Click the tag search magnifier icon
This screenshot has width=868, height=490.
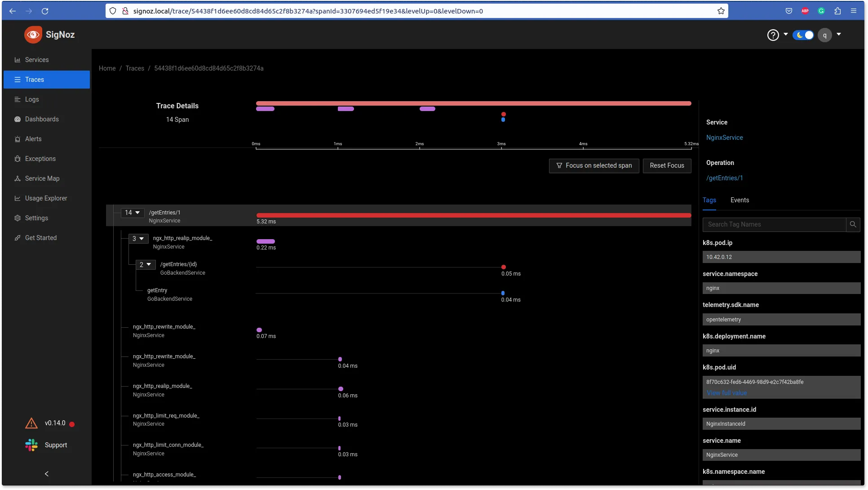click(x=853, y=224)
